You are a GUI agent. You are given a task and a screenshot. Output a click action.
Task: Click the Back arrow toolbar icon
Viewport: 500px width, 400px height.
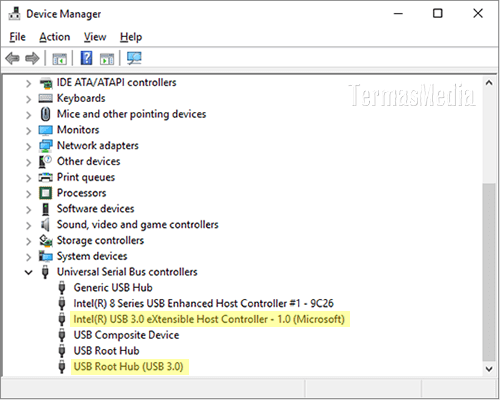13,59
